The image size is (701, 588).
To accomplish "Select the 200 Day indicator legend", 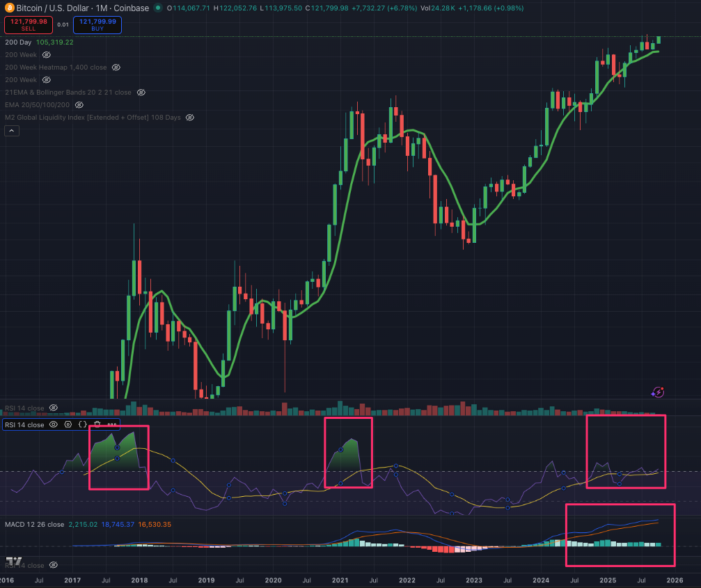I will pos(18,42).
